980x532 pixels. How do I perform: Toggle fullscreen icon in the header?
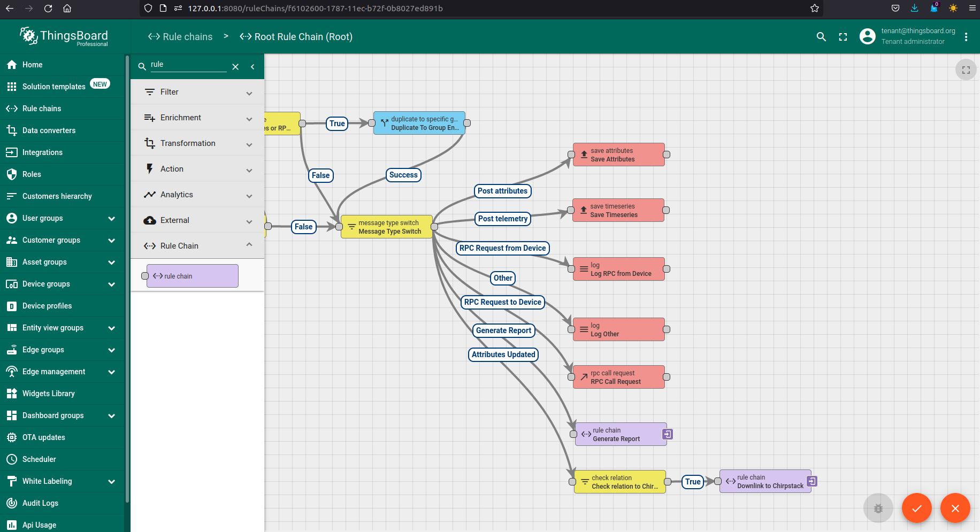coord(843,37)
